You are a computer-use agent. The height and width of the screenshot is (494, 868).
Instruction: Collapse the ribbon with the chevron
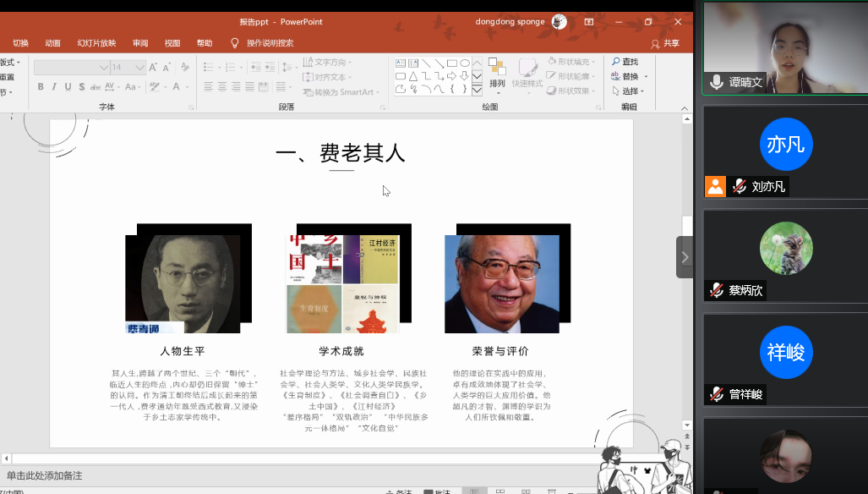685,108
